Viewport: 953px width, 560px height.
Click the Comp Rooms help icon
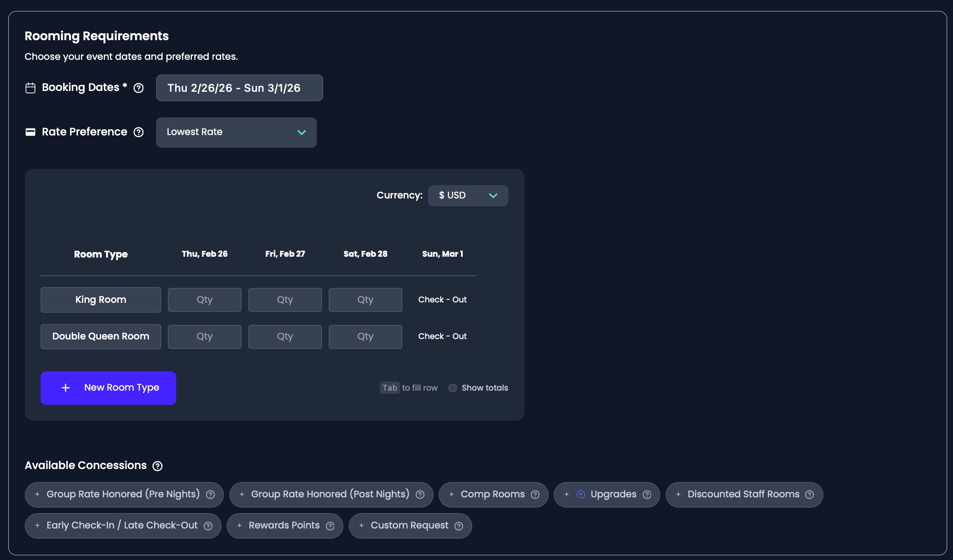pos(535,495)
